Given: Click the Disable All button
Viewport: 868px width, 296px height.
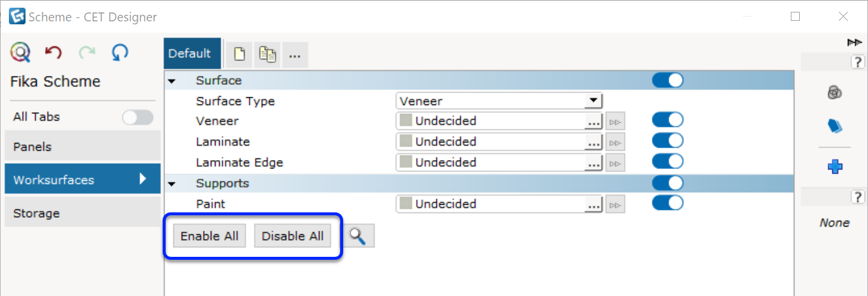Looking at the screenshot, I should point(293,236).
